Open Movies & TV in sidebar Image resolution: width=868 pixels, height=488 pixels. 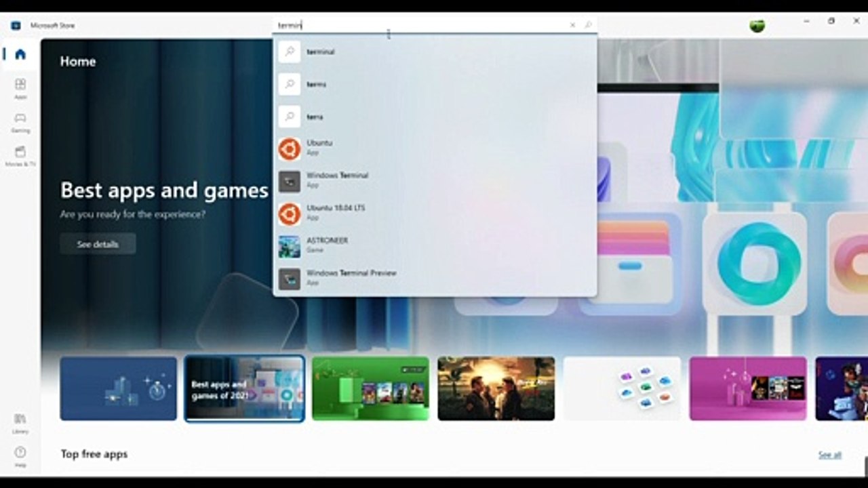pos(20,156)
